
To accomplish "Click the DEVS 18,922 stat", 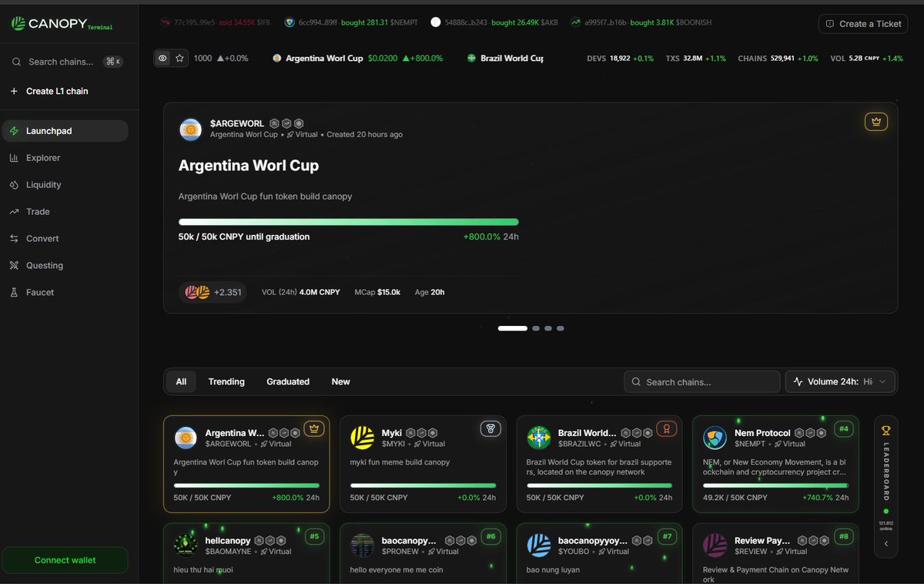I will 620,59.
